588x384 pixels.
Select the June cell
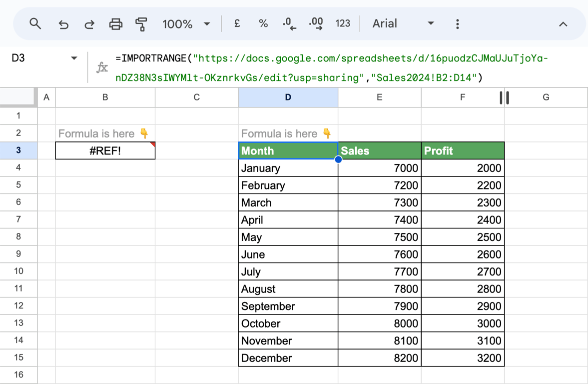pyautogui.click(x=288, y=254)
